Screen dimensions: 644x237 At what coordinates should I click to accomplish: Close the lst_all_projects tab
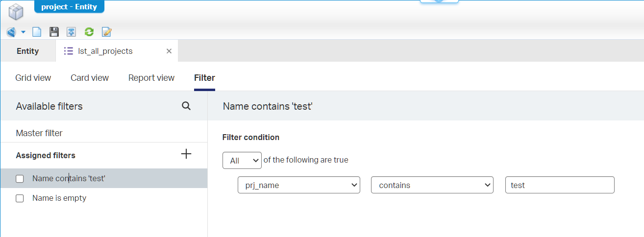tap(169, 51)
